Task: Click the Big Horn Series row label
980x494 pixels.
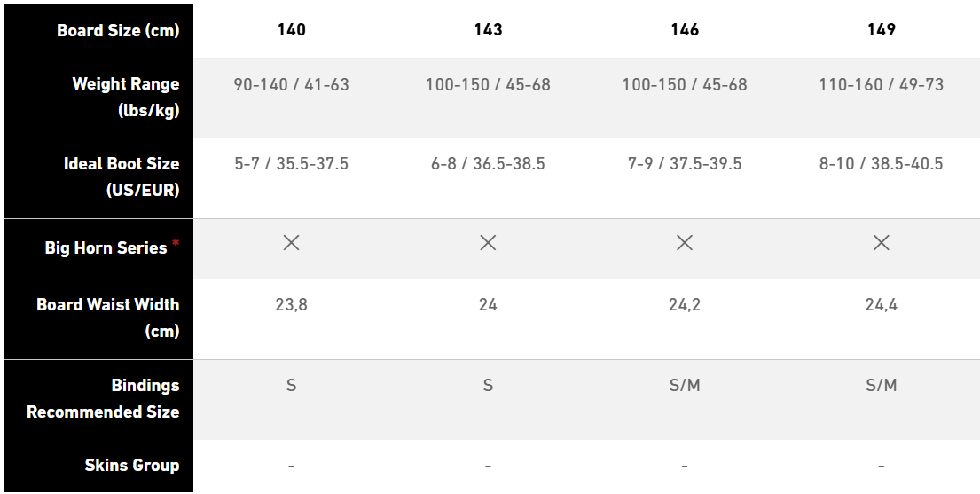Action: [106, 248]
